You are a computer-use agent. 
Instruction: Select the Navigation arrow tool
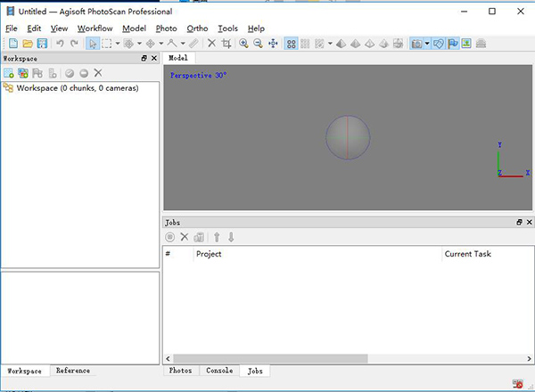tap(93, 43)
